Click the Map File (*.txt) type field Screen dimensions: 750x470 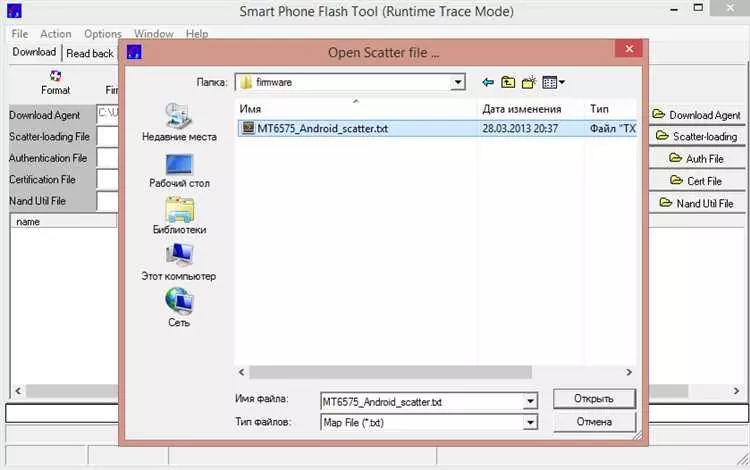tap(422, 422)
